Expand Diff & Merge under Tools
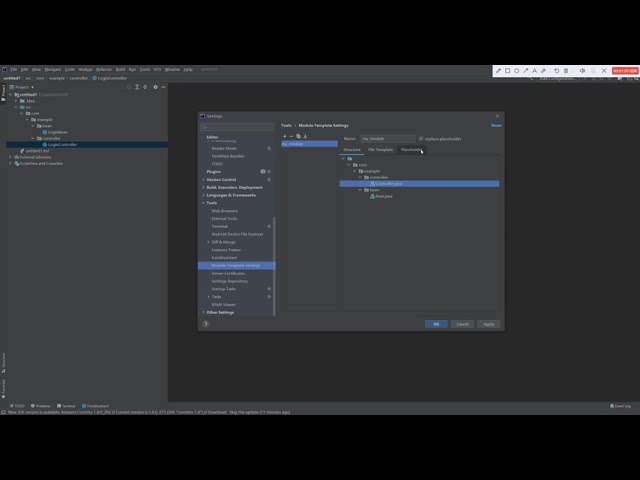This screenshot has width=640, height=480. pyautogui.click(x=208, y=242)
